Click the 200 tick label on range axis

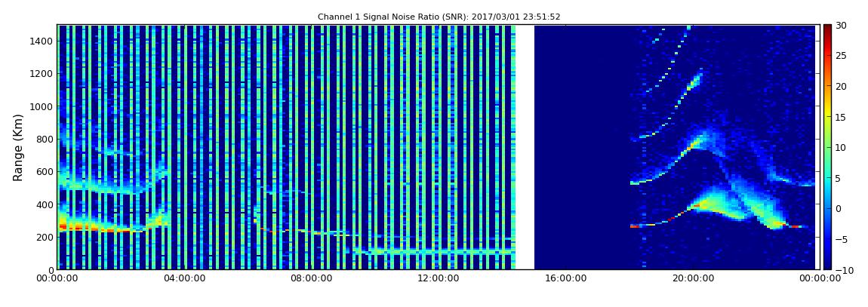pyautogui.click(x=45, y=237)
